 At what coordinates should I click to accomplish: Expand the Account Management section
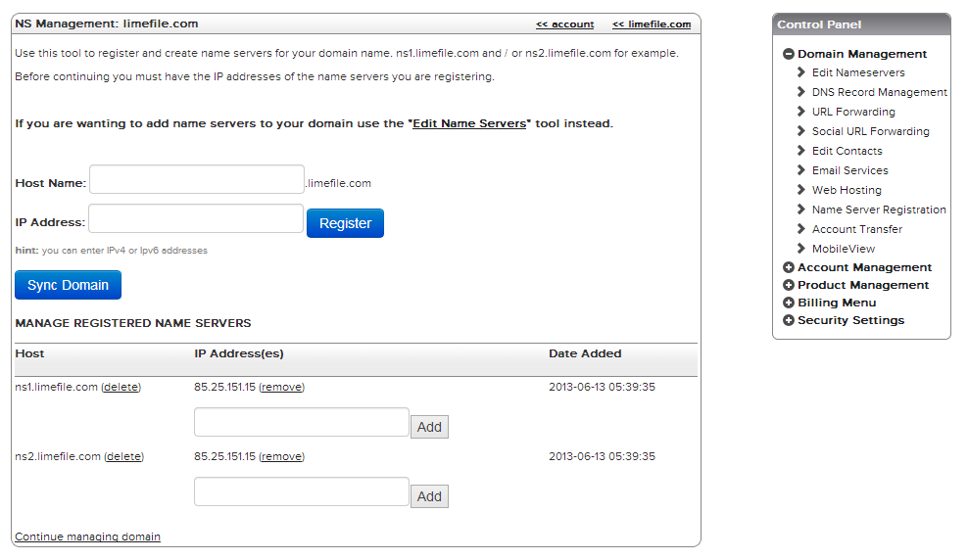pos(789,267)
